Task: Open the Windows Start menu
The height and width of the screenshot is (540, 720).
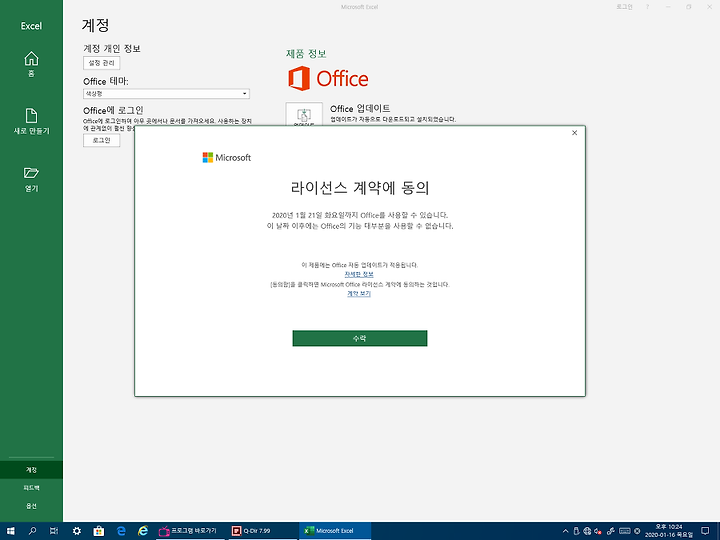Action: coord(10,531)
